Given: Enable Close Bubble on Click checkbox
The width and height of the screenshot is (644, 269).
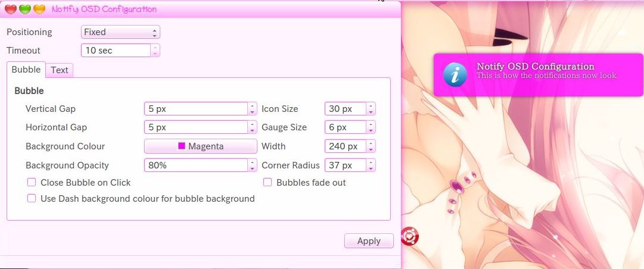Looking at the screenshot, I should point(32,183).
